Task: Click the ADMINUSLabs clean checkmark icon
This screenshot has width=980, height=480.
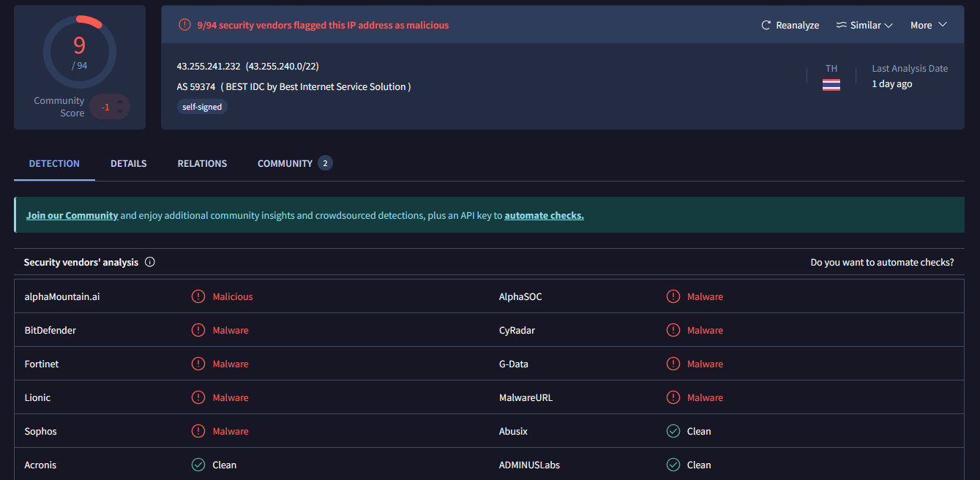Action: coord(673,465)
